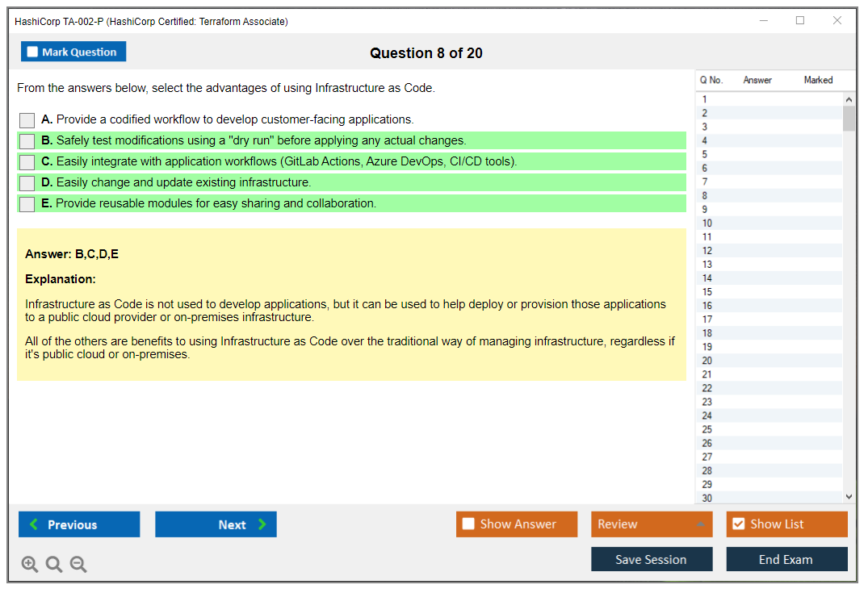Tick the checkbox for answer B
The width and height of the screenshot is (868, 593).
point(27,141)
